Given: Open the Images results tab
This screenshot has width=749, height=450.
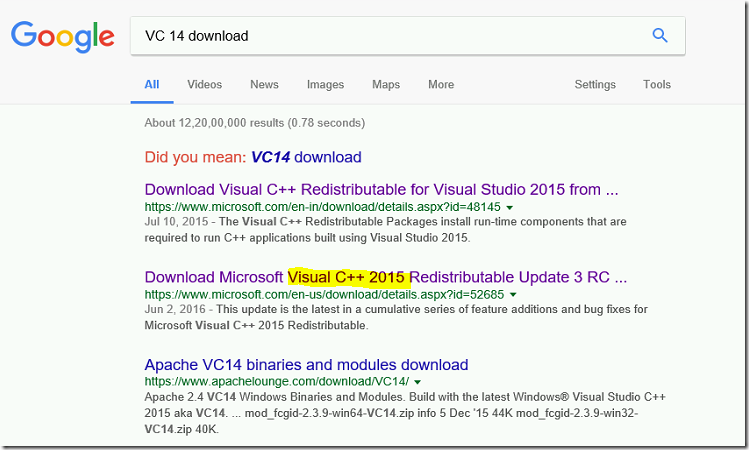Looking at the screenshot, I should pos(325,85).
